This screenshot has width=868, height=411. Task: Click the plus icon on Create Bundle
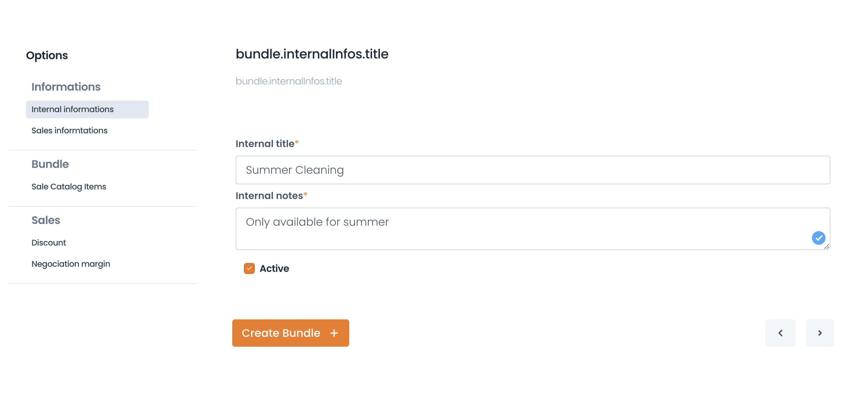pyautogui.click(x=334, y=333)
